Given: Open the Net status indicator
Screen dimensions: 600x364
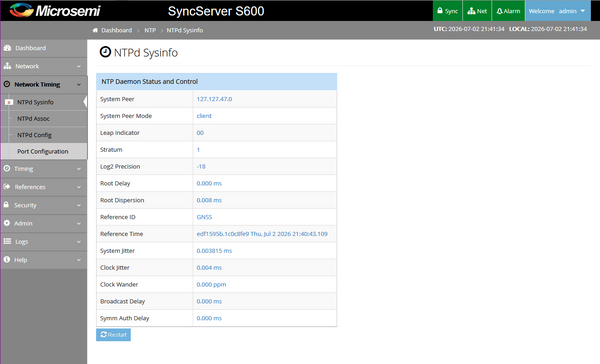Looking at the screenshot, I should pos(477,11).
